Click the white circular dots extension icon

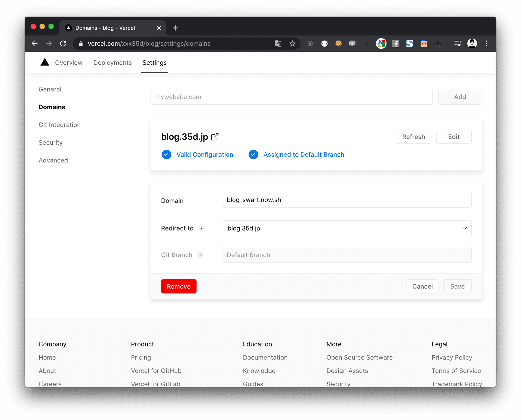(325, 43)
